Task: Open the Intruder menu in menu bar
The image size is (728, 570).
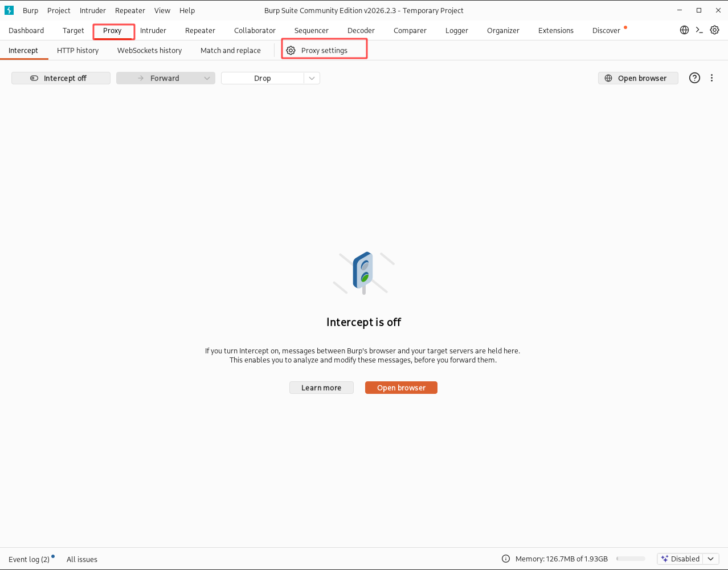Action: (93, 10)
